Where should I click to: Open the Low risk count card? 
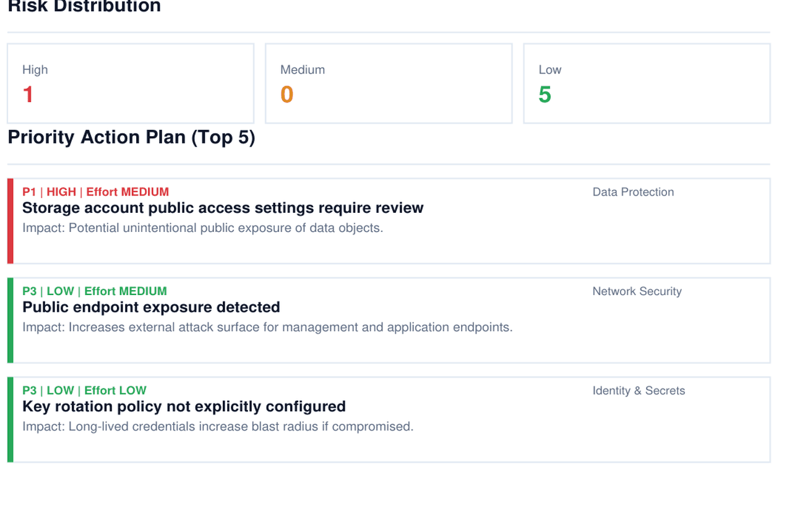[x=647, y=83]
